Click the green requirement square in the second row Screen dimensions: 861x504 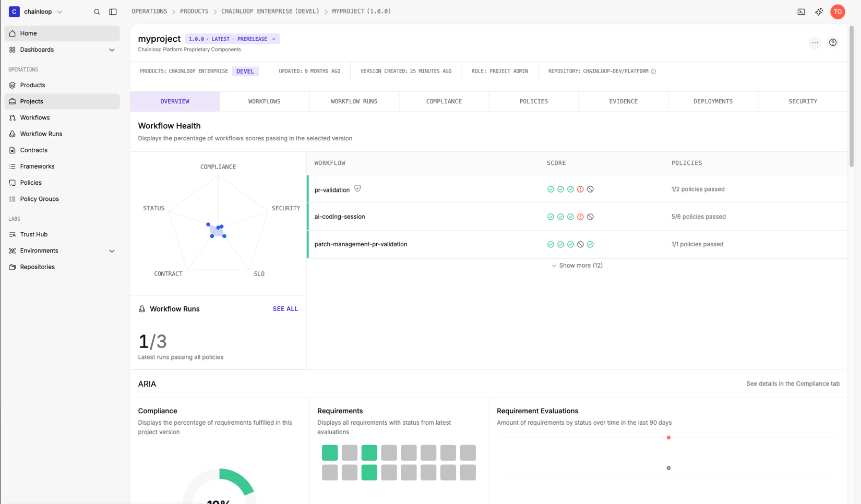[369, 473]
